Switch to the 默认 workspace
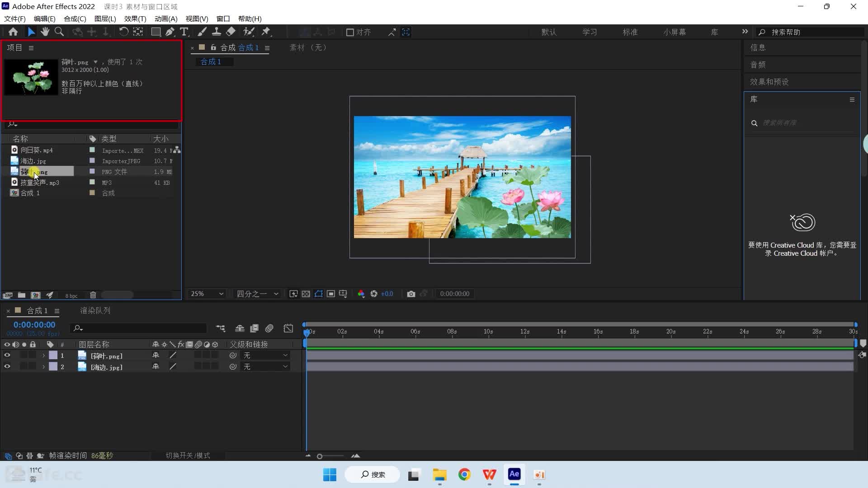Screen dimensions: 868x488 [549, 32]
